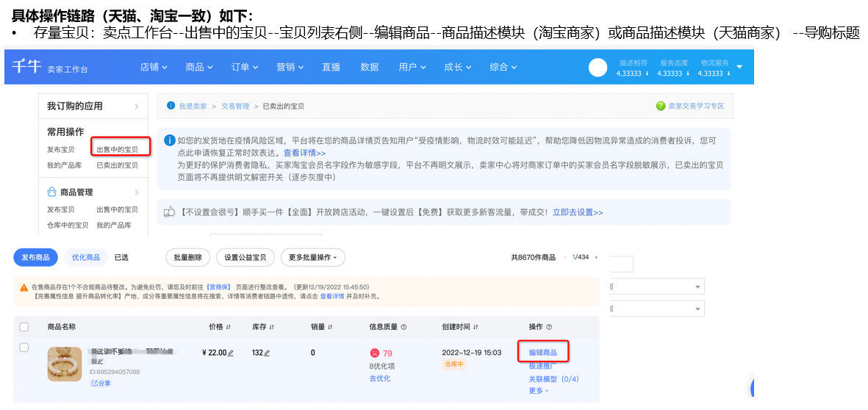Open the white caret dropdown beside 物流服务

(741, 67)
